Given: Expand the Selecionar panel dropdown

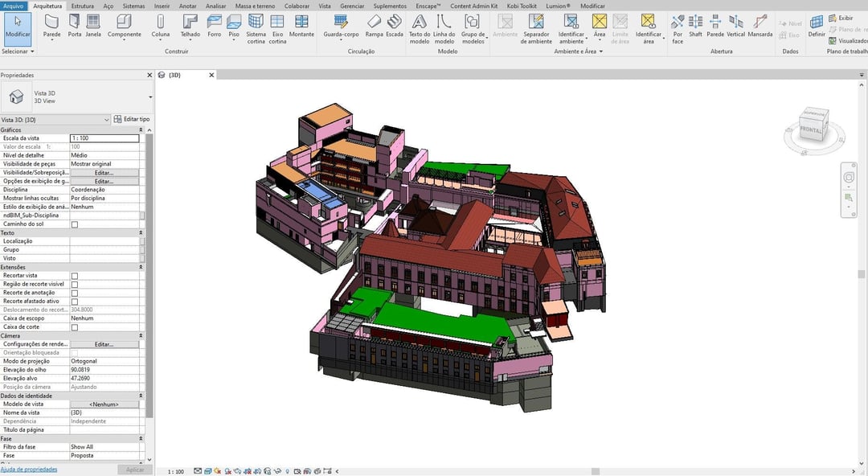Looking at the screenshot, I should pos(18,51).
